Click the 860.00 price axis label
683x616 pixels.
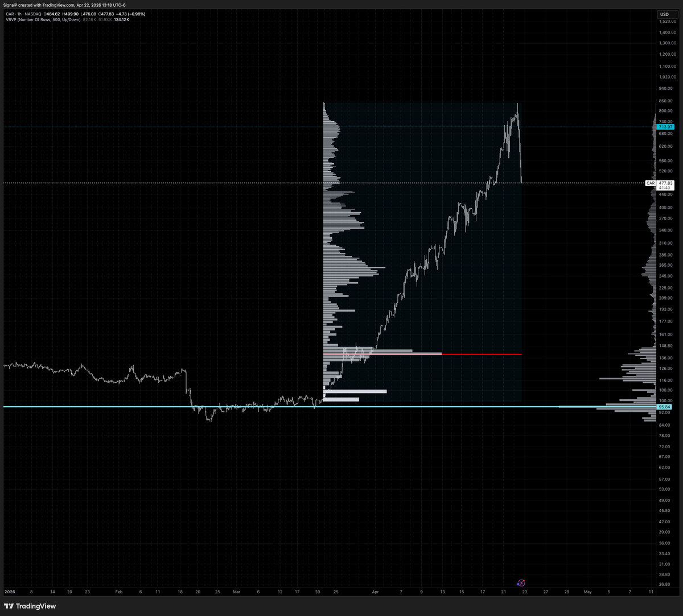tap(665, 101)
